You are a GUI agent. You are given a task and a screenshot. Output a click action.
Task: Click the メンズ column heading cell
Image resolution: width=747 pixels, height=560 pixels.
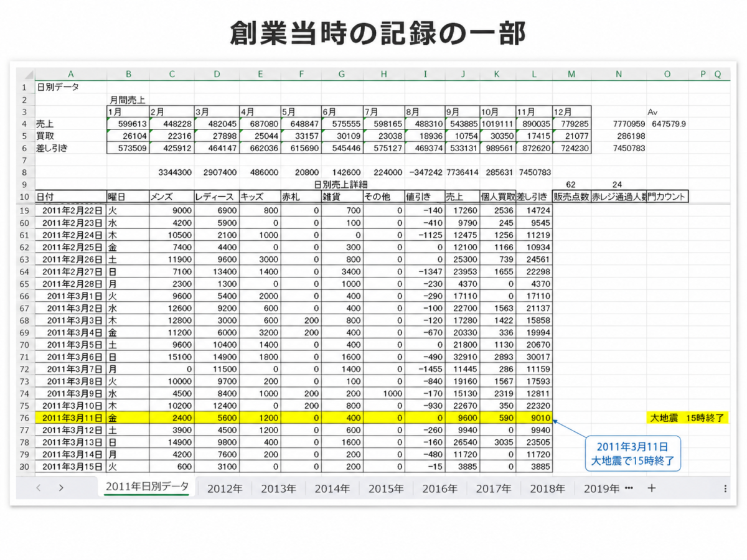[x=172, y=197]
